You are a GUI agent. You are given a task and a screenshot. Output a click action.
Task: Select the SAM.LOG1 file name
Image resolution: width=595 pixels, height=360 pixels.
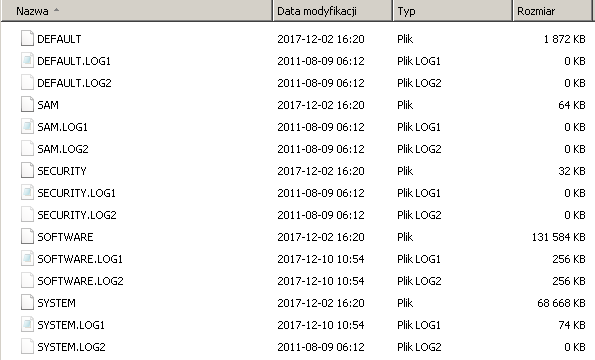pyautogui.click(x=62, y=127)
